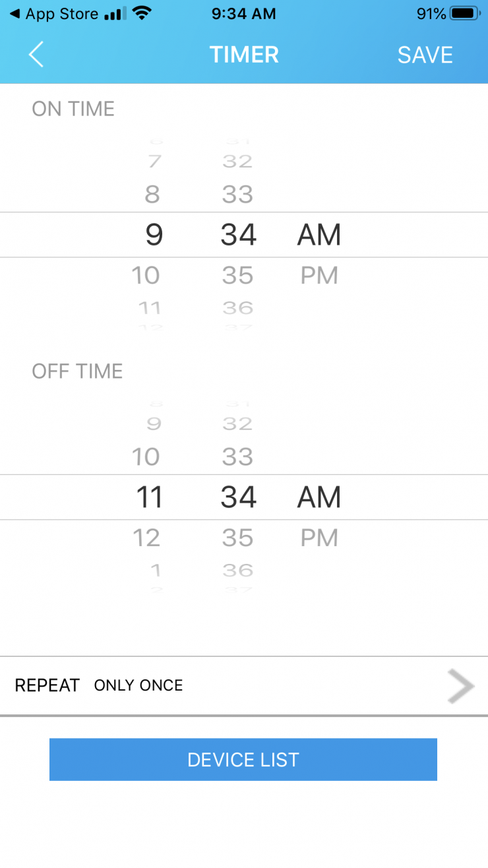The height and width of the screenshot is (868, 488).
Task: Choose minute 35 in Off Time picker
Action: pos(238,538)
